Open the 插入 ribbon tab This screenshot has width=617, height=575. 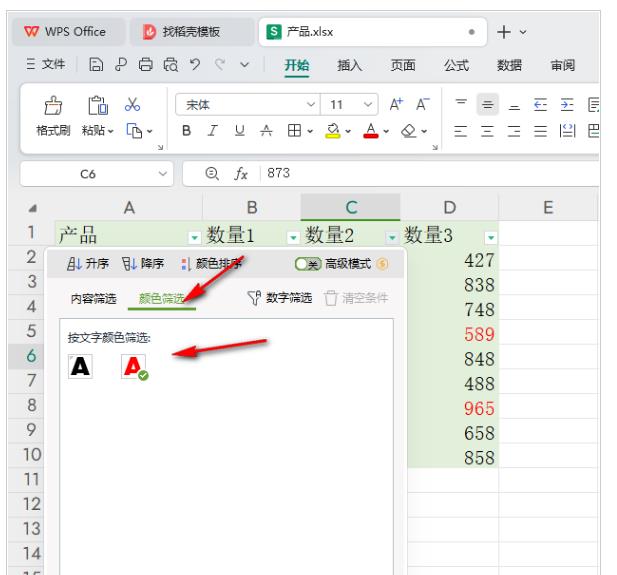(349, 65)
